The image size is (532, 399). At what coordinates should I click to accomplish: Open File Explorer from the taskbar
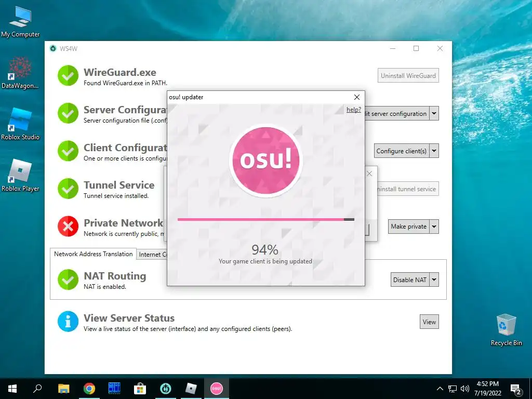[63, 389]
